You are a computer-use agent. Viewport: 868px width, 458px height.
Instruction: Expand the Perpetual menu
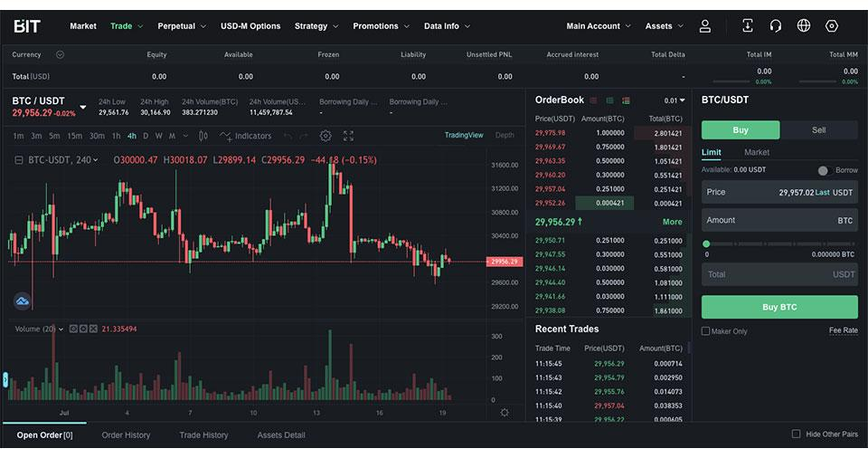coord(182,26)
